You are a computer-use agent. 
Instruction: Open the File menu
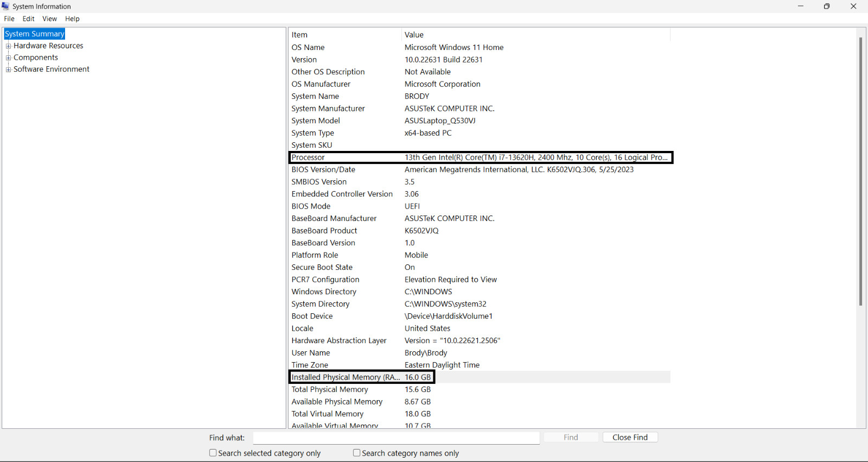9,18
